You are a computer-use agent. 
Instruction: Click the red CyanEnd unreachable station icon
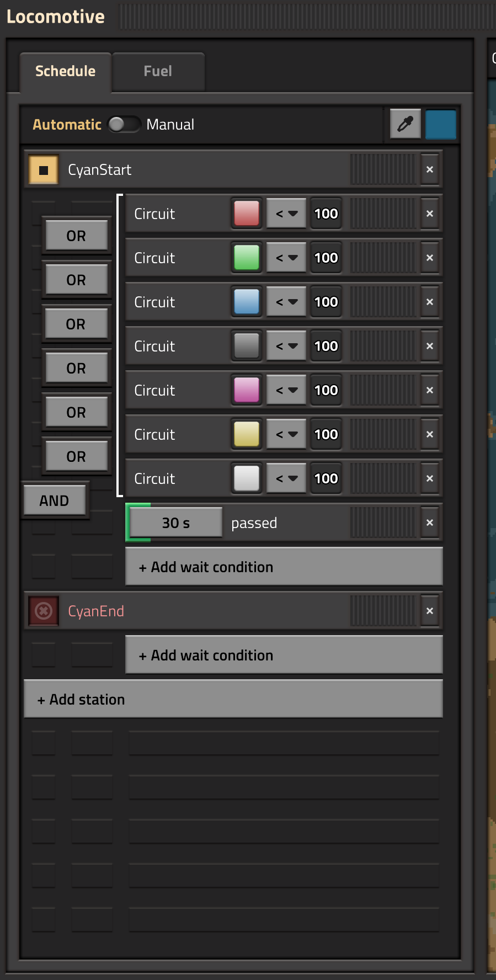point(44,611)
